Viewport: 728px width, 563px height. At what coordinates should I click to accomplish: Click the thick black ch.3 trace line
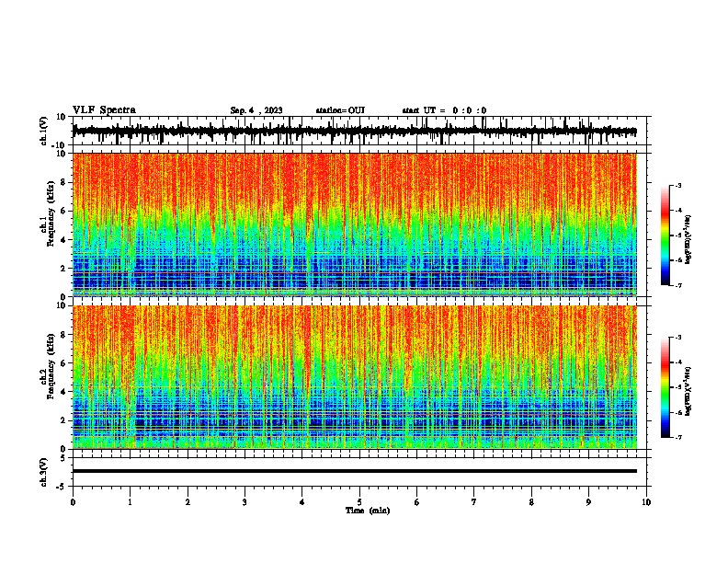(x=354, y=471)
